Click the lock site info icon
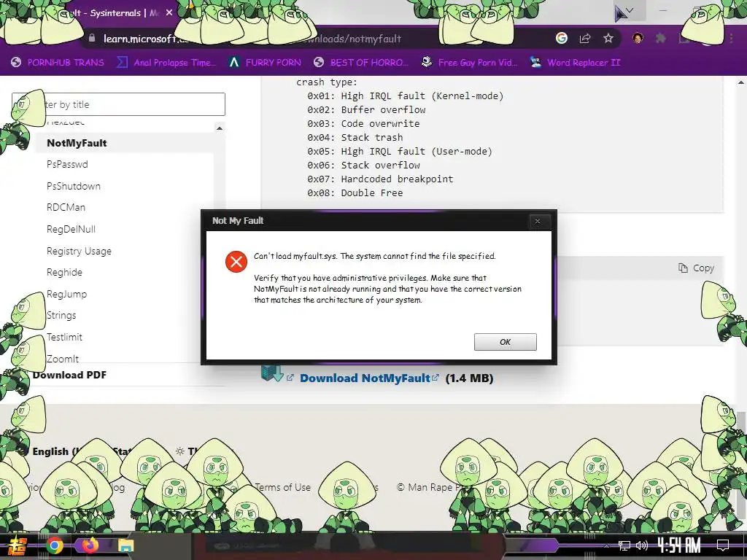 pyautogui.click(x=92, y=38)
